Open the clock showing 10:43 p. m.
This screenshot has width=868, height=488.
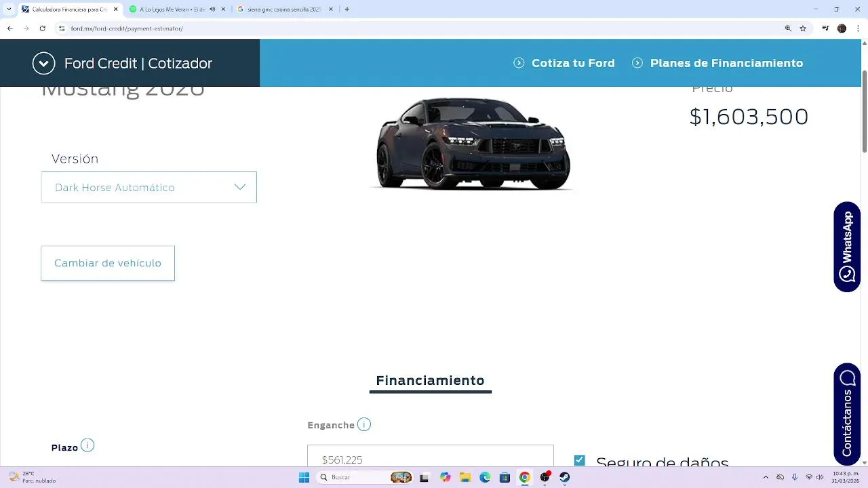click(846, 477)
